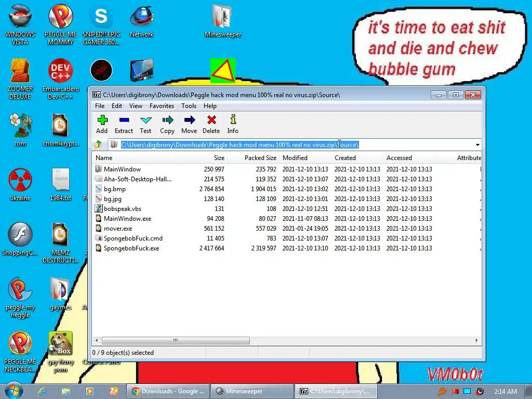The height and width of the screenshot is (399, 532).
Task: Select the MainWindow folder row
Action: [x=287, y=169]
